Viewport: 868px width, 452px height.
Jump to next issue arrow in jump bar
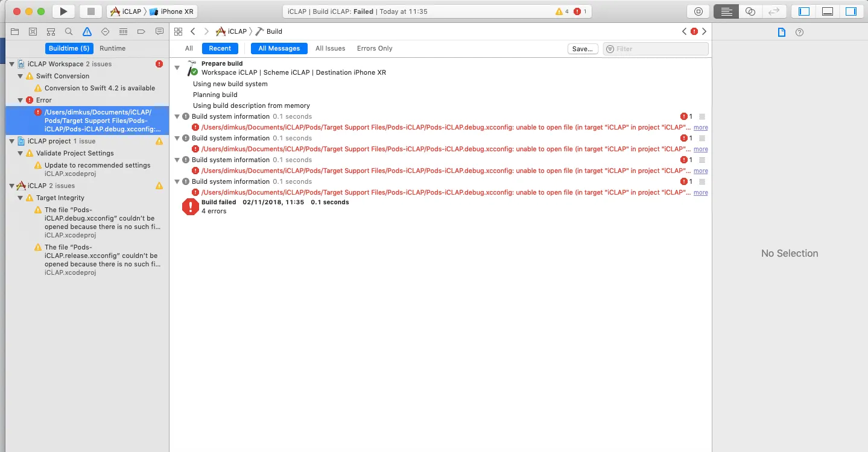click(704, 31)
